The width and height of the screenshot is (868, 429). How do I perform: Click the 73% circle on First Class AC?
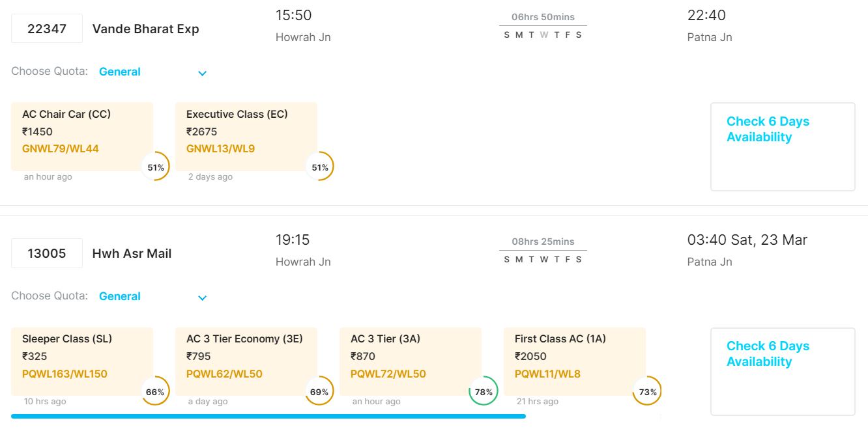click(648, 391)
